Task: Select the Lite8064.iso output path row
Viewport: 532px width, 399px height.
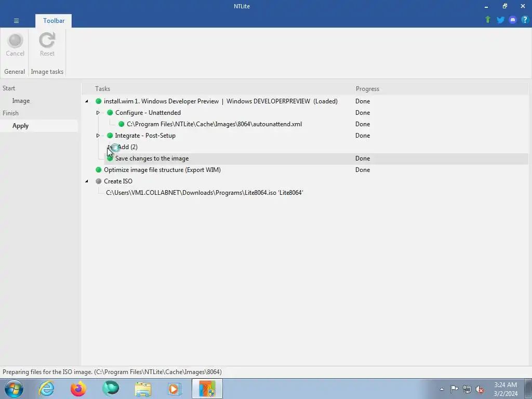Action: point(205,193)
